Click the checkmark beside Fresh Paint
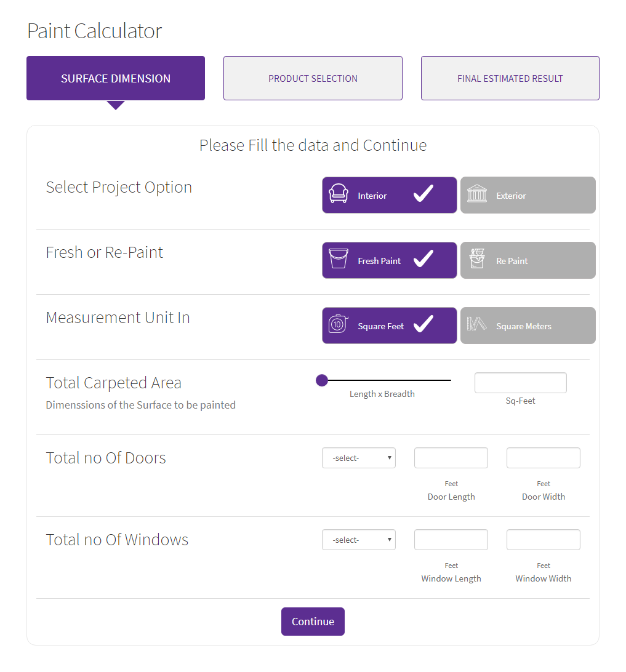626x672 pixels. pyautogui.click(x=423, y=259)
